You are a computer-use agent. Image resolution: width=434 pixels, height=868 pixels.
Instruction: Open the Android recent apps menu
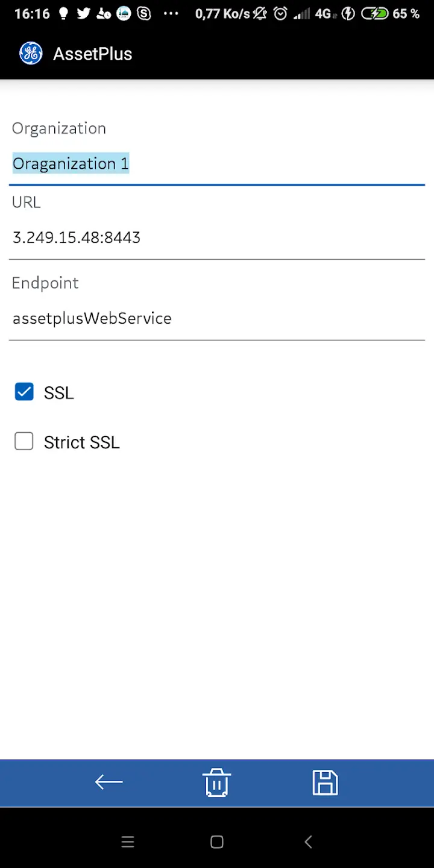tap(128, 842)
